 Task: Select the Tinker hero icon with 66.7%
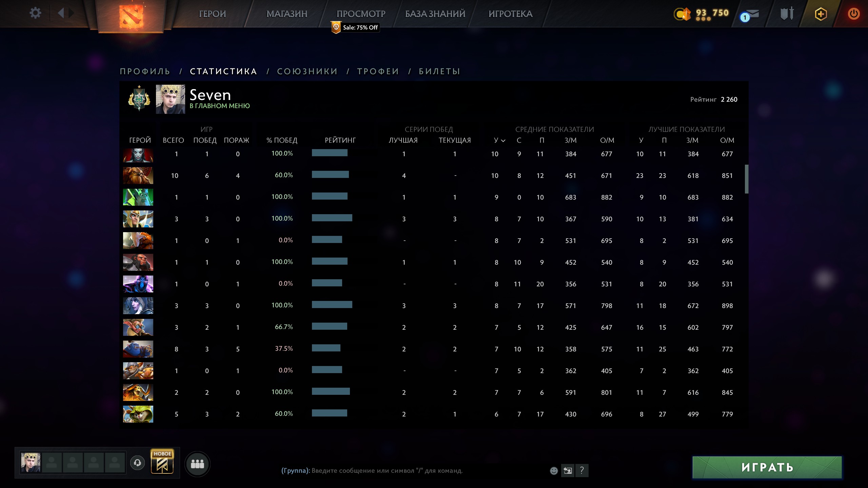pos(138,327)
